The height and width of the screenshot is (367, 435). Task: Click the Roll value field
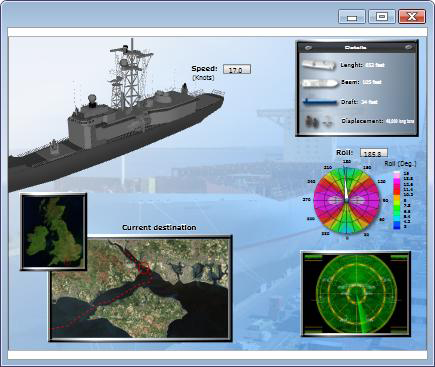click(x=374, y=153)
